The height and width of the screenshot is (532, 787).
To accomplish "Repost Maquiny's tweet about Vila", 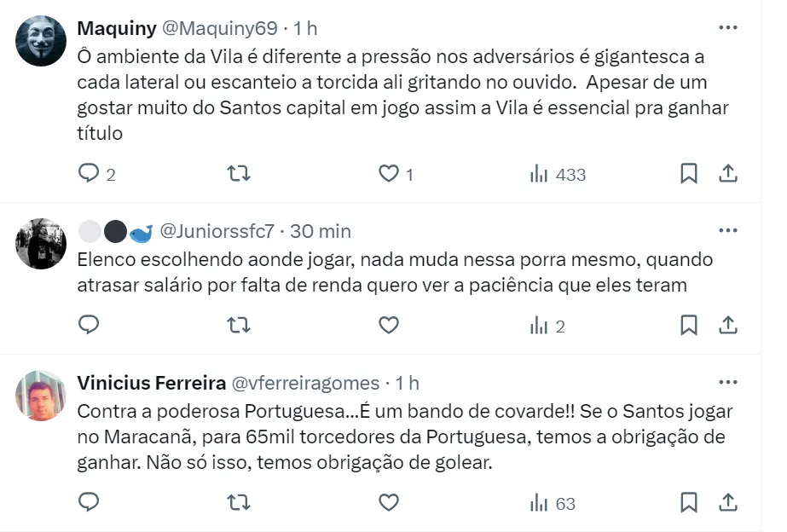I will coord(239,174).
